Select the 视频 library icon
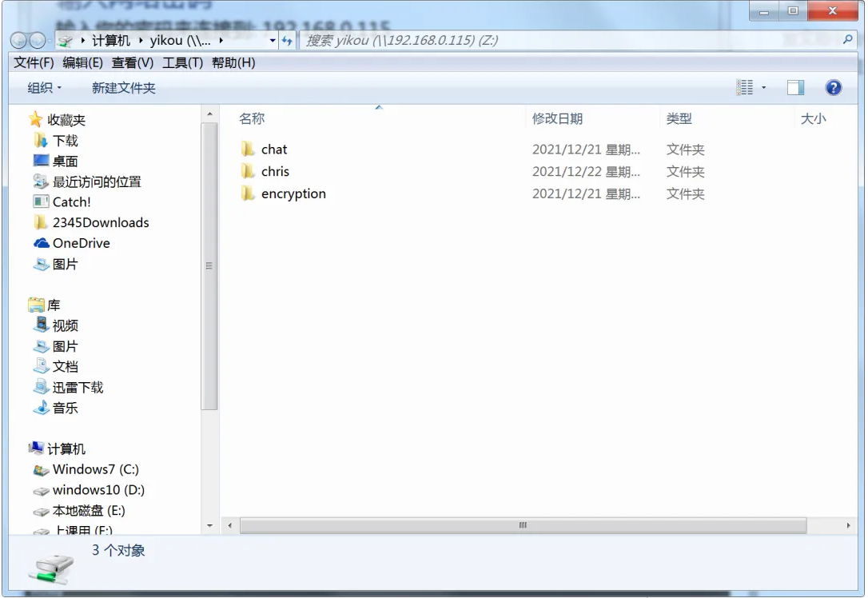The height and width of the screenshot is (598, 868). pyautogui.click(x=42, y=325)
